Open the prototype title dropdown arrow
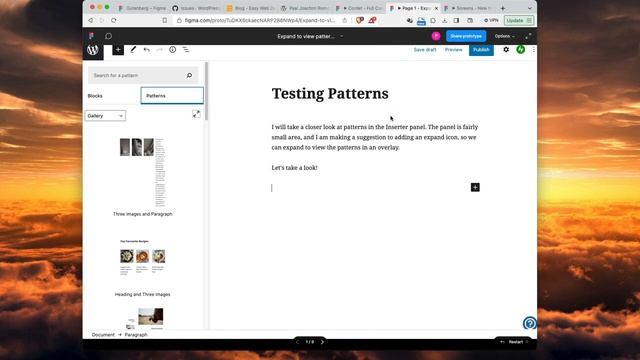The height and width of the screenshot is (360, 640). tap(342, 36)
